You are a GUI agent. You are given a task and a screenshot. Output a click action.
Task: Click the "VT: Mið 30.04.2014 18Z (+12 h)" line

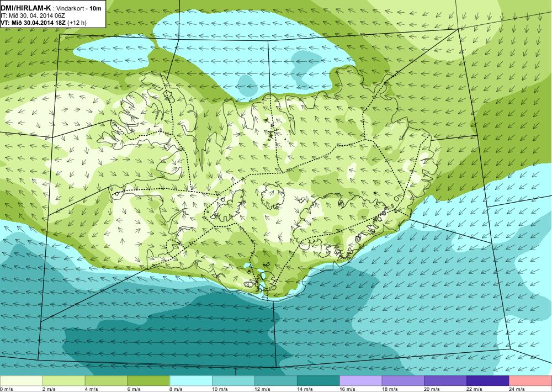point(43,23)
